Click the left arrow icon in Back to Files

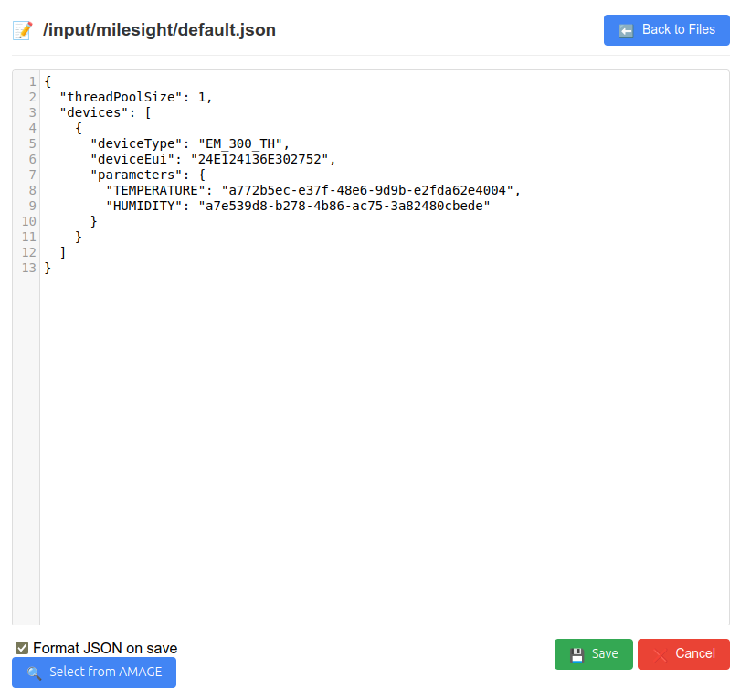pyautogui.click(x=626, y=30)
